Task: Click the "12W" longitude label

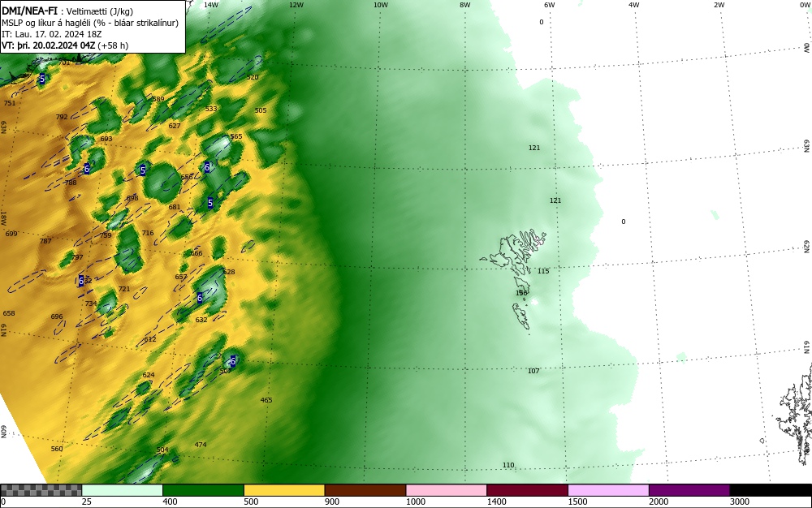Action: pos(296,5)
